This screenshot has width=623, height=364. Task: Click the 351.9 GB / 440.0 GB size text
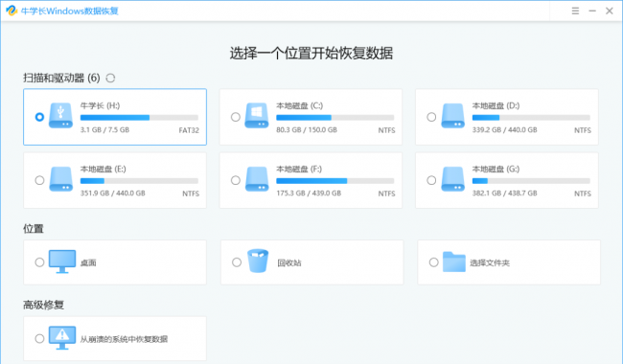113,193
